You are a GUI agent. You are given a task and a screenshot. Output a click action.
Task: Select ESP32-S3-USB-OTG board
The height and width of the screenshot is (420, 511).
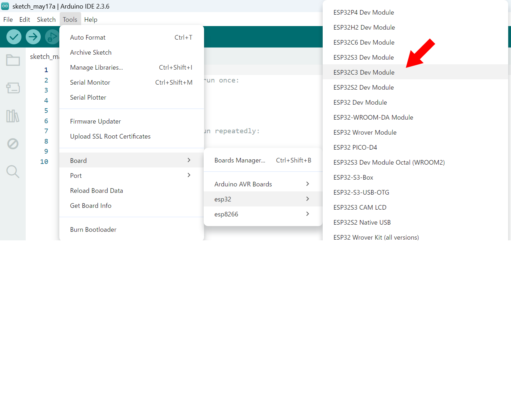(415, 192)
